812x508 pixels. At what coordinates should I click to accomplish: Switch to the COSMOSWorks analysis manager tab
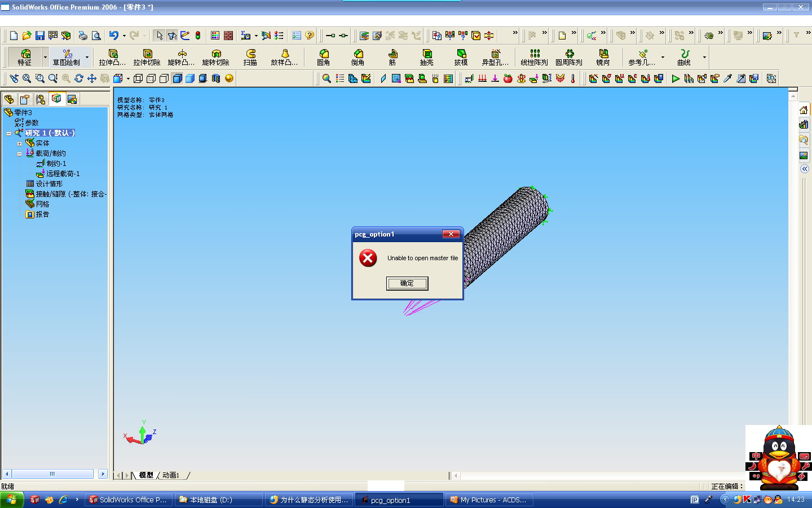pos(56,99)
